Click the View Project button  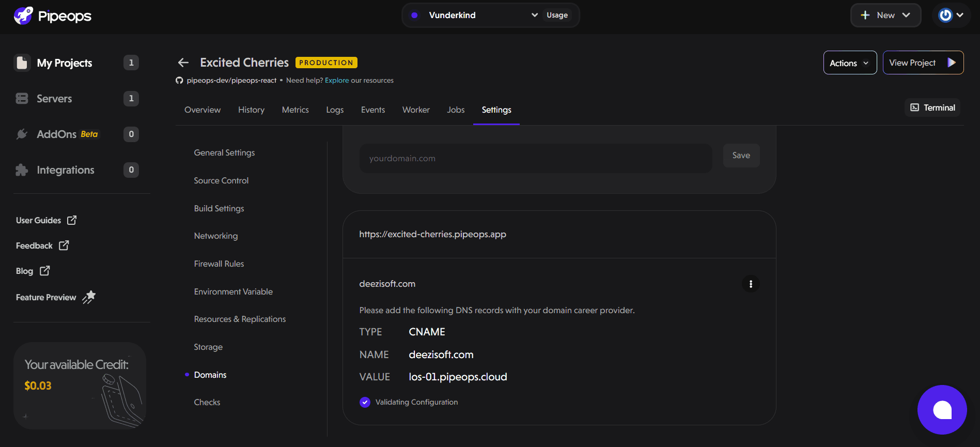[x=923, y=63]
